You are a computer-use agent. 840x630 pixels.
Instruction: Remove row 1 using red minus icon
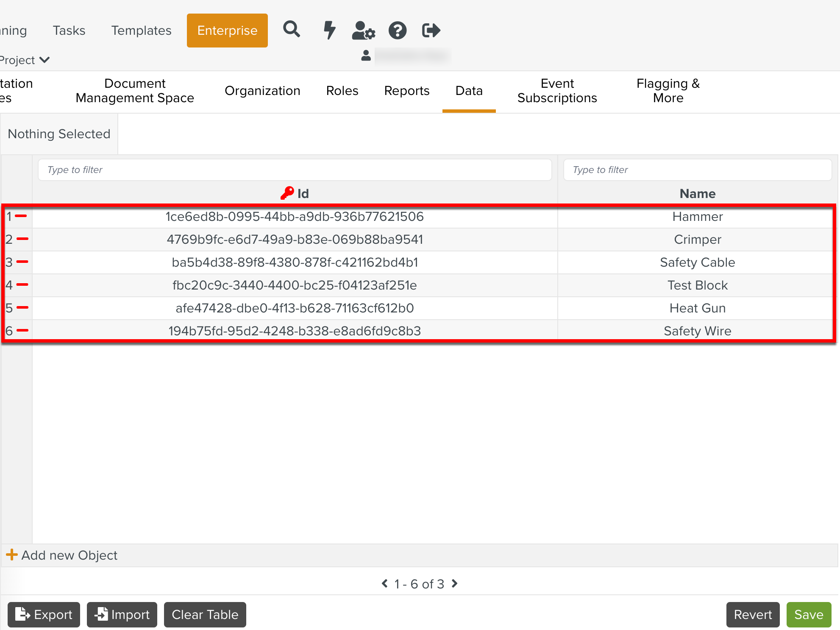(21, 216)
